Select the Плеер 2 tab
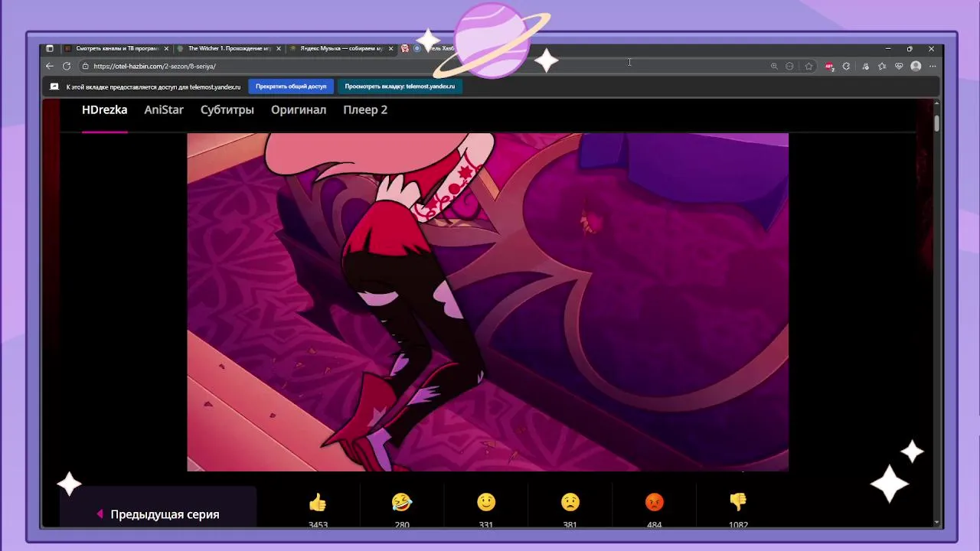 click(365, 109)
